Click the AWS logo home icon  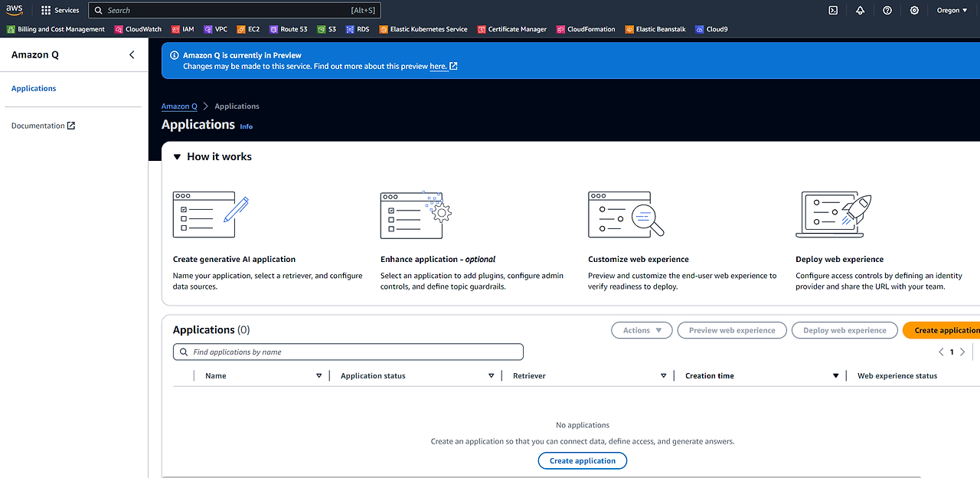[x=15, y=10]
